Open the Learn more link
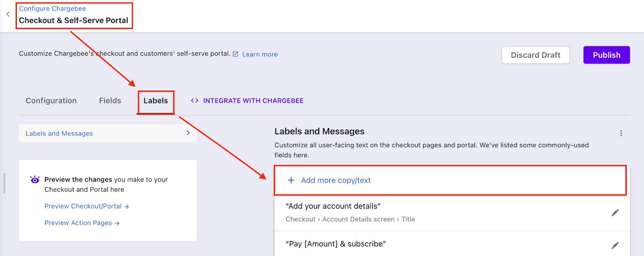Image resolution: width=644 pixels, height=256 pixels. click(x=260, y=54)
